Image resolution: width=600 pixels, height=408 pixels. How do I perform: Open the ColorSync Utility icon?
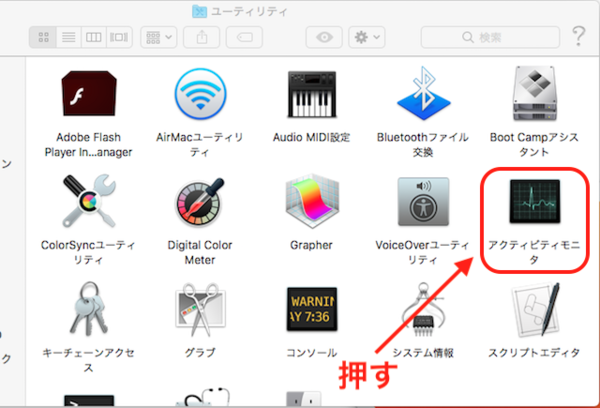pyautogui.click(x=89, y=201)
